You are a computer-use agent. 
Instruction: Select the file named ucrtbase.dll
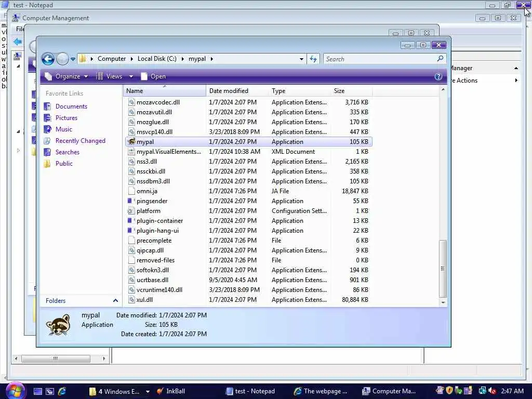point(152,280)
